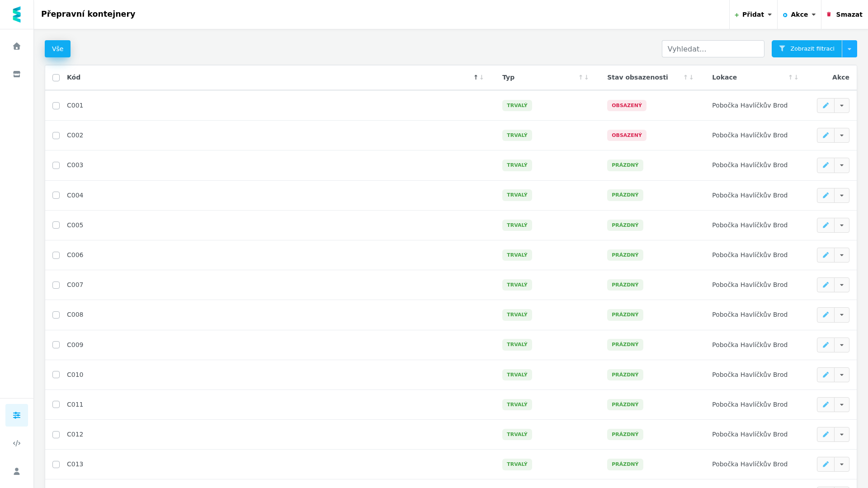Image resolution: width=868 pixels, height=488 pixels.
Task: Tick the checkbox for row C003
Action: pos(56,165)
